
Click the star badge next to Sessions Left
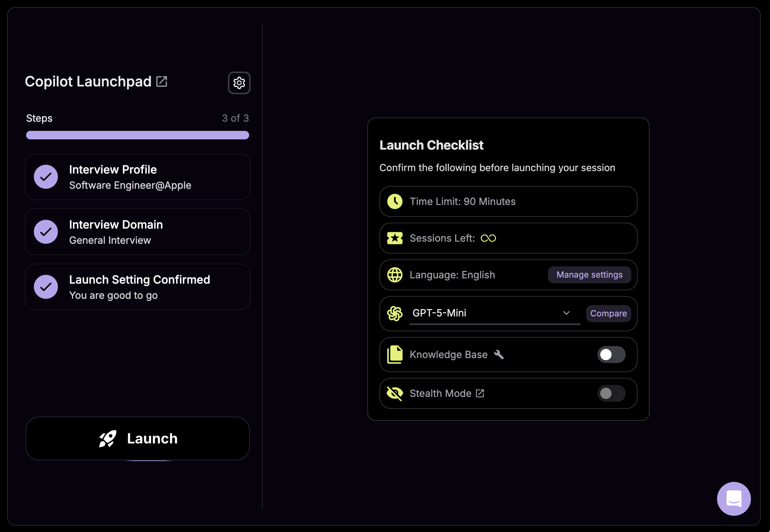(x=395, y=238)
